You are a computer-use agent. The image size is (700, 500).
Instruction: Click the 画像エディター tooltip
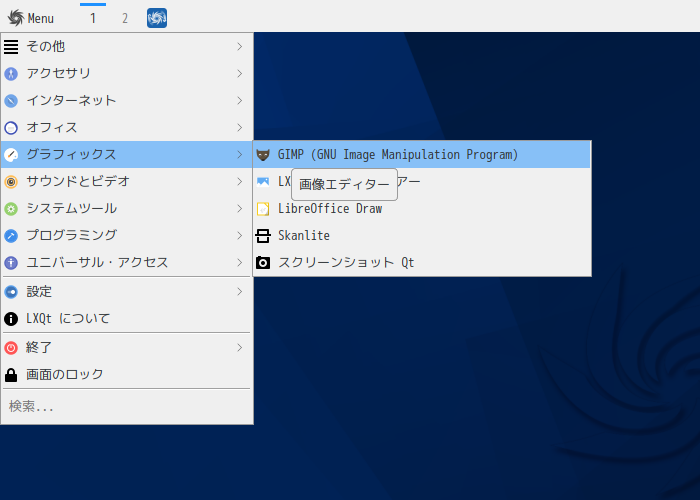(x=344, y=184)
